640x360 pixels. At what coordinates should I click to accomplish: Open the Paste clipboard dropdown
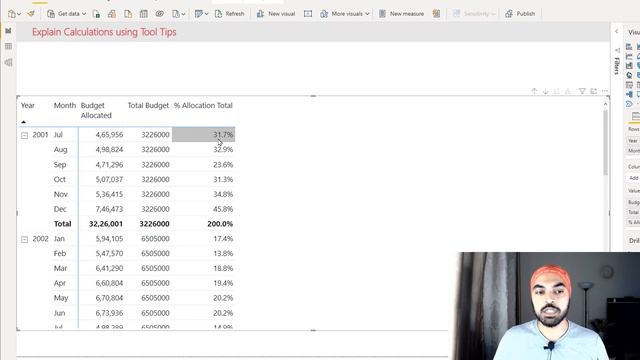[14, 14]
